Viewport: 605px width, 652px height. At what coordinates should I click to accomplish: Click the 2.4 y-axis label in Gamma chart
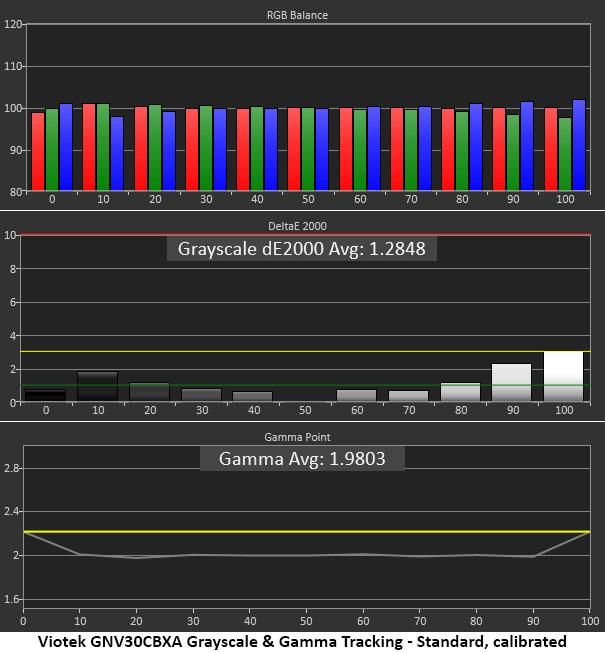click(x=11, y=511)
